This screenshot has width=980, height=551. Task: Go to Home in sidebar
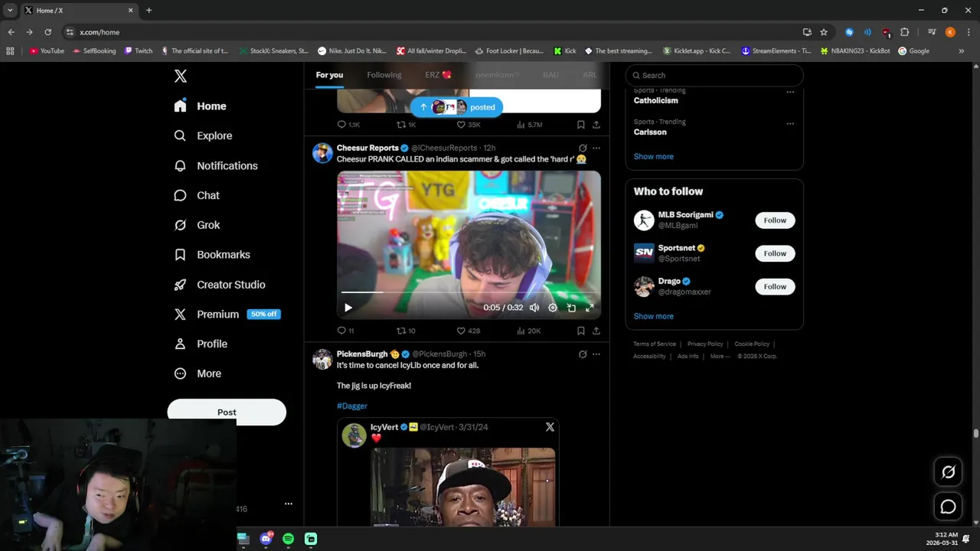[200, 106]
